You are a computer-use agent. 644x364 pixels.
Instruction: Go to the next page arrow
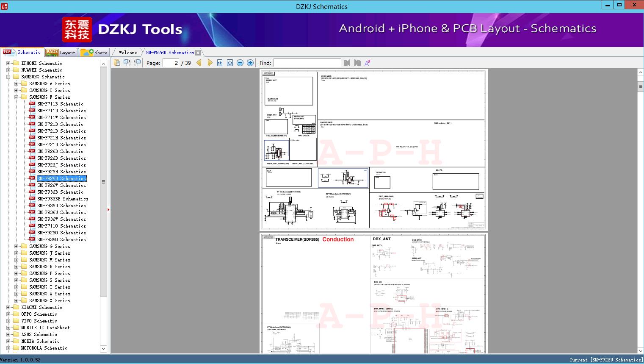pyautogui.click(x=210, y=63)
